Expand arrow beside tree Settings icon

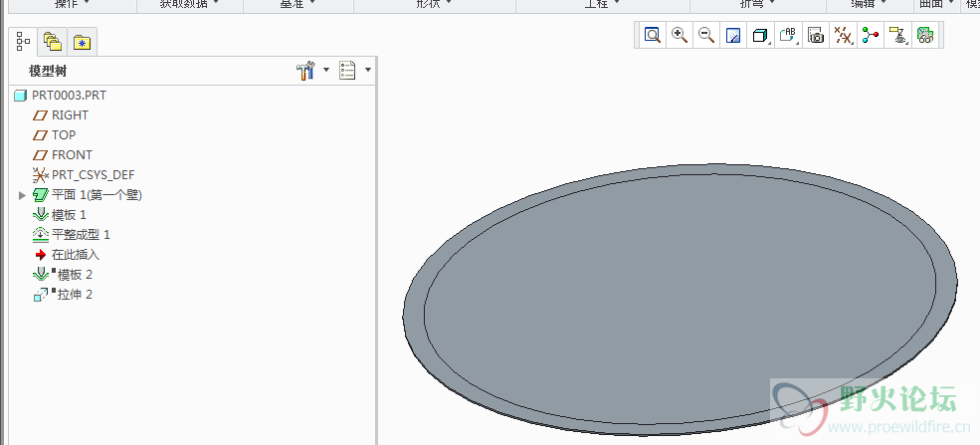coord(326,70)
